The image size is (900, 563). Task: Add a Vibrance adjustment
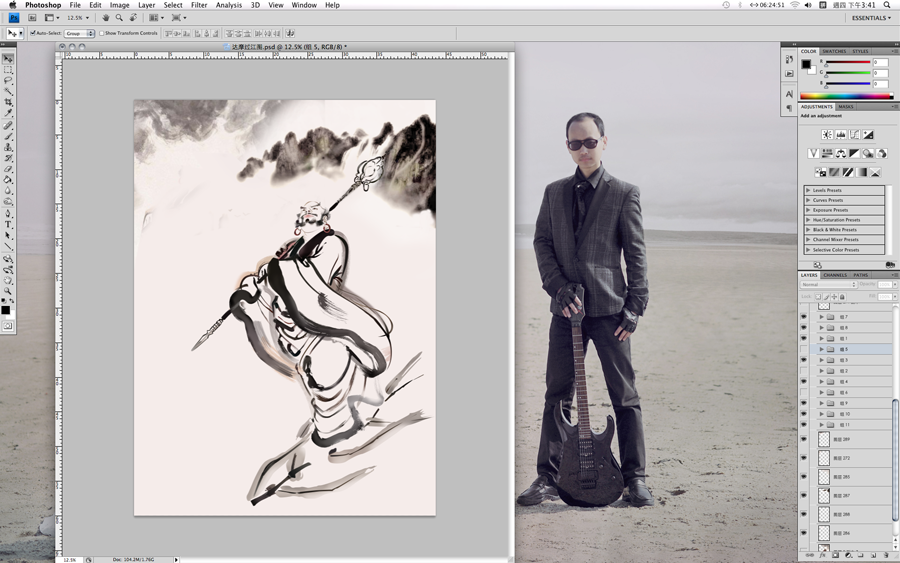pyautogui.click(x=813, y=153)
